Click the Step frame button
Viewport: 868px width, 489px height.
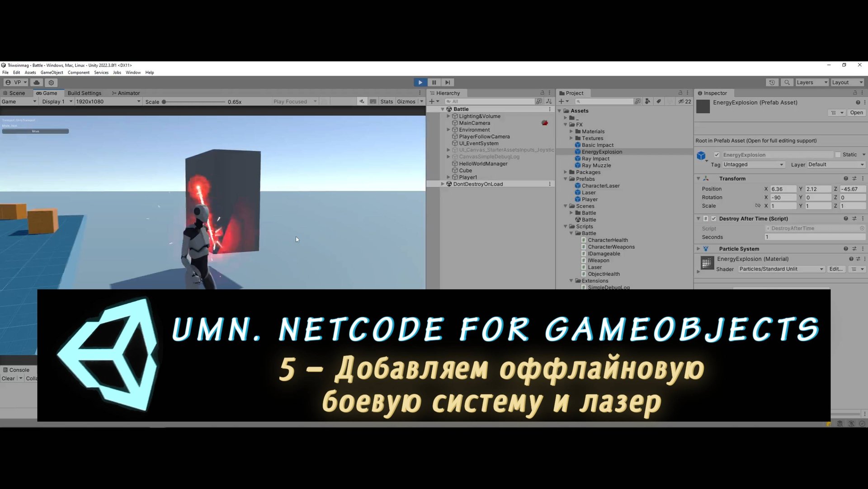(447, 82)
